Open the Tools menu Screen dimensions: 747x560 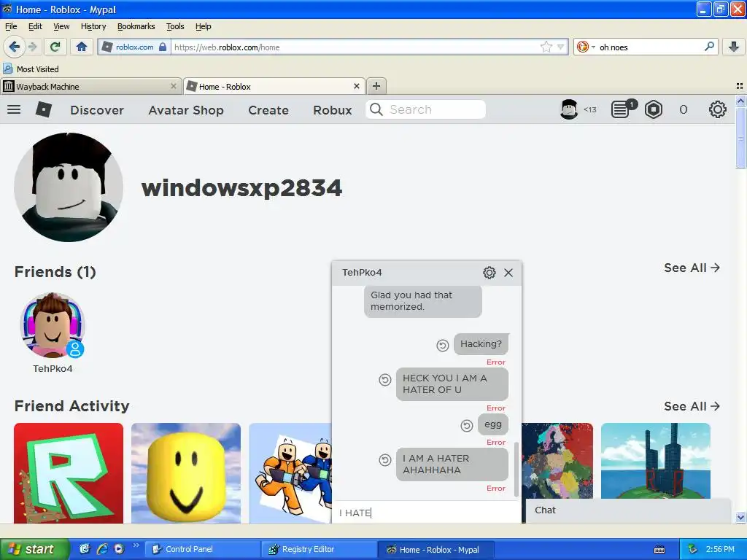(175, 26)
